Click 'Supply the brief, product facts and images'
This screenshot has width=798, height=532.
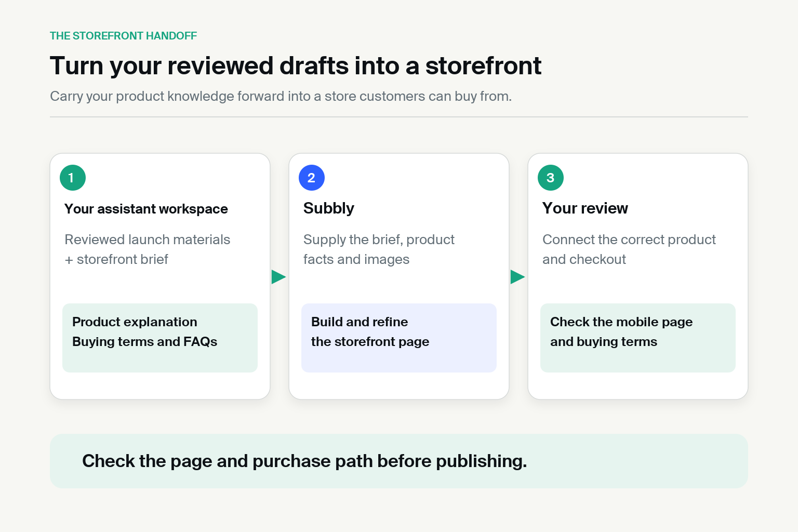point(379,249)
